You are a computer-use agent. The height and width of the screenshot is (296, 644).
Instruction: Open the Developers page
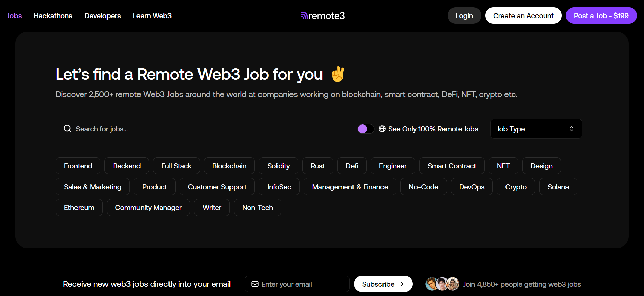102,15
